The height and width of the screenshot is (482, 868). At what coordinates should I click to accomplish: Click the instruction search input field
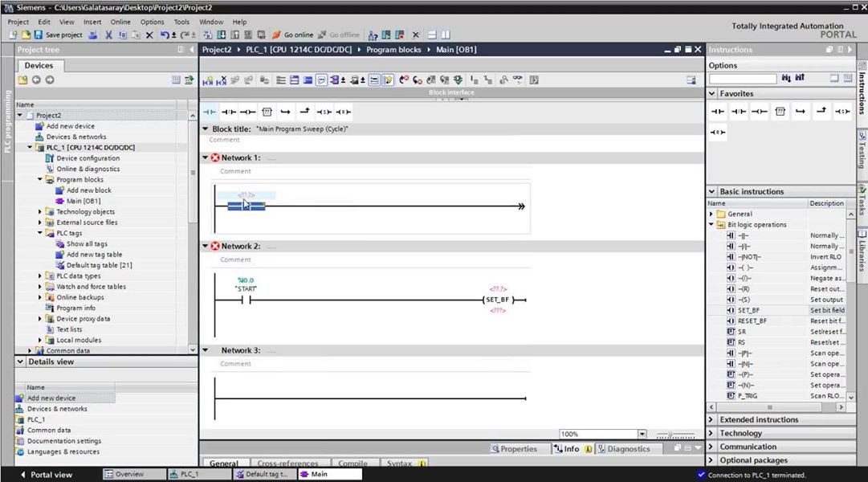click(743, 79)
